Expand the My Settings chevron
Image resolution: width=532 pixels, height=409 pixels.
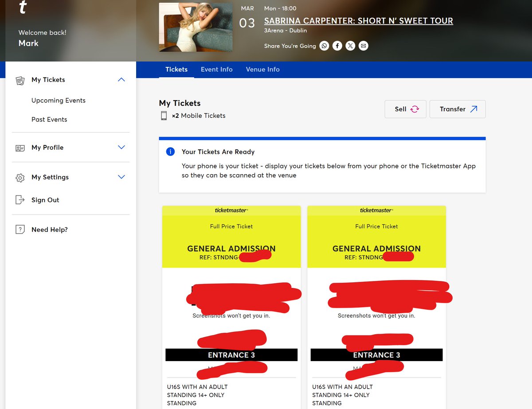(121, 177)
